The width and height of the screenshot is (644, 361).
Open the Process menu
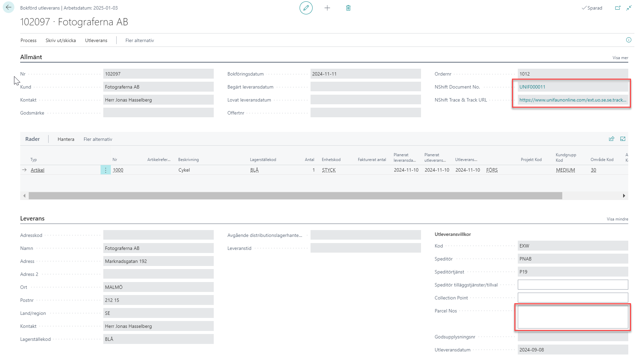coord(28,40)
